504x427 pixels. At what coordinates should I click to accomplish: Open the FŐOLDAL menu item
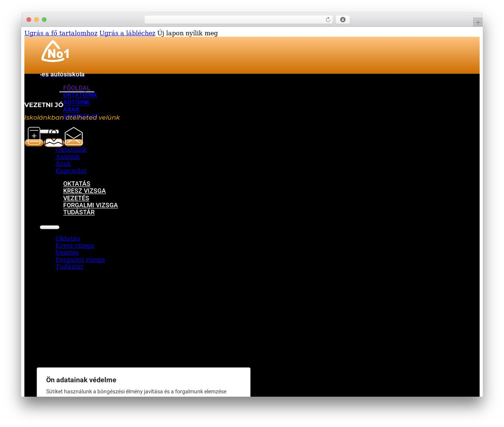click(x=77, y=88)
